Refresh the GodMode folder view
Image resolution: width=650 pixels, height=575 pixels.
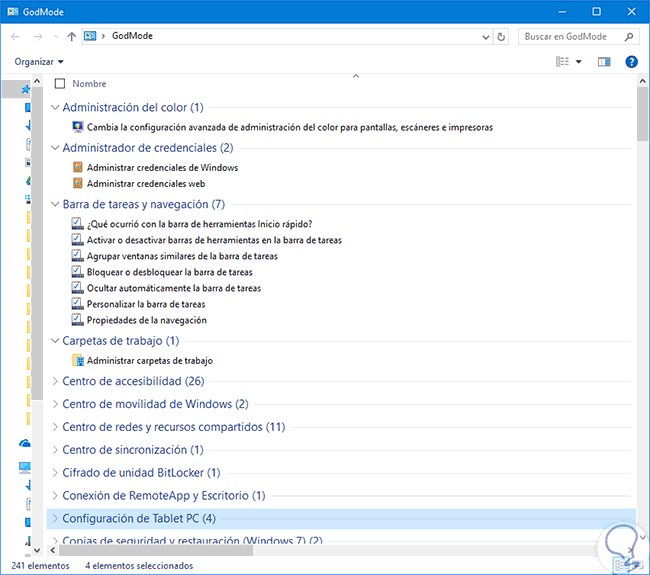point(501,37)
